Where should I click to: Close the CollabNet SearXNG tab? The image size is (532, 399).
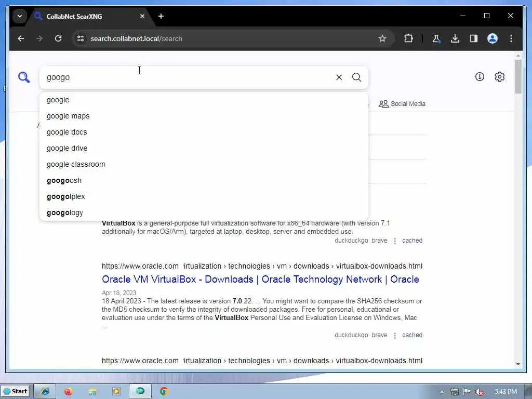click(x=142, y=16)
